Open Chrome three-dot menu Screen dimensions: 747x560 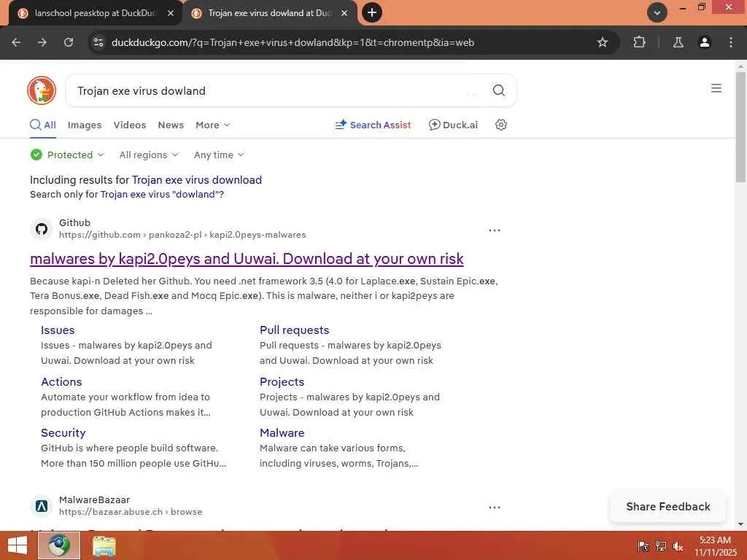pyautogui.click(x=731, y=42)
